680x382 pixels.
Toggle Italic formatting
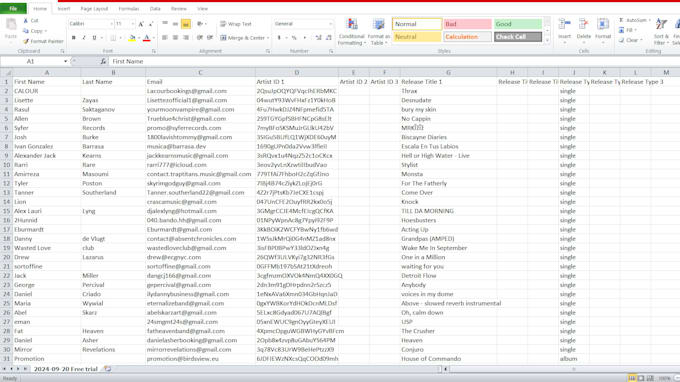coord(84,38)
